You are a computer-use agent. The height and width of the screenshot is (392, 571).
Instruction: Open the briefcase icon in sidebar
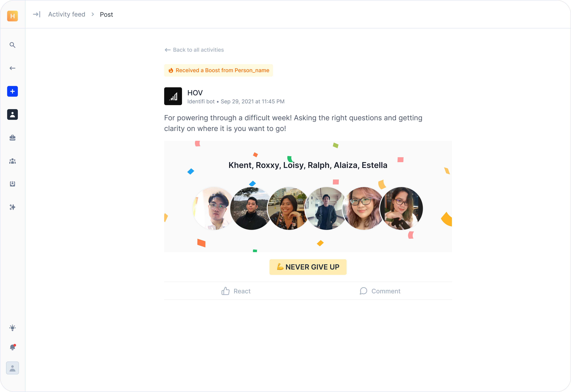tap(12, 138)
